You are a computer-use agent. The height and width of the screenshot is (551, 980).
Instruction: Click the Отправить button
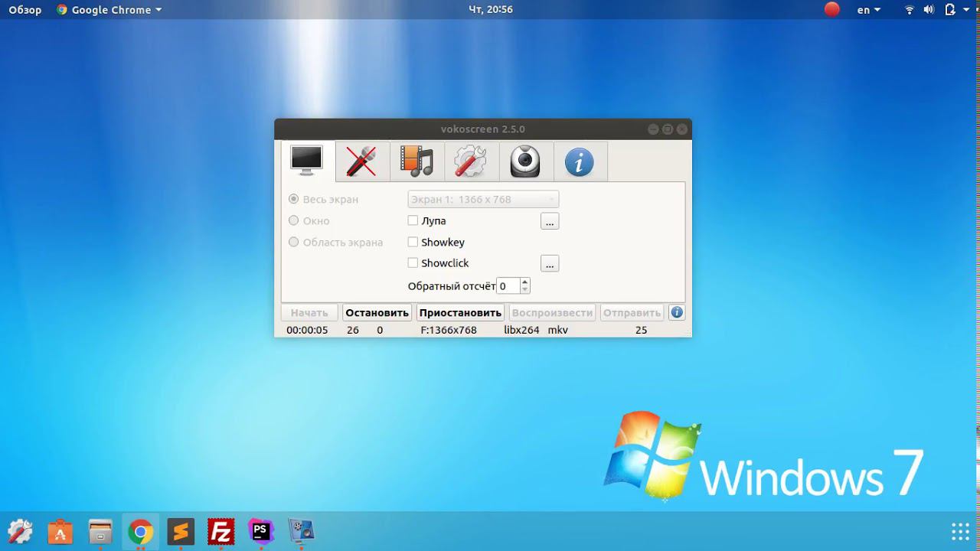[x=632, y=312]
